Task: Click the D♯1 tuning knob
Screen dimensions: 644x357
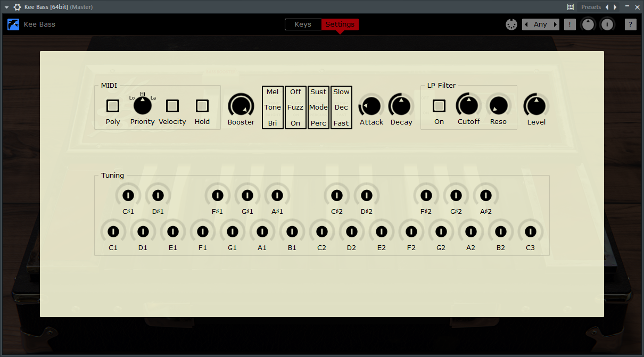Action: (158, 195)
